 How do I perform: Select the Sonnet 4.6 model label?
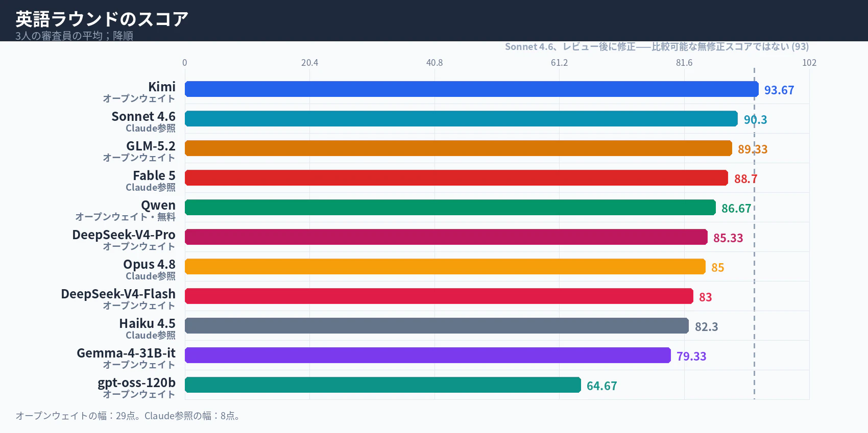(x=143, y=116)
